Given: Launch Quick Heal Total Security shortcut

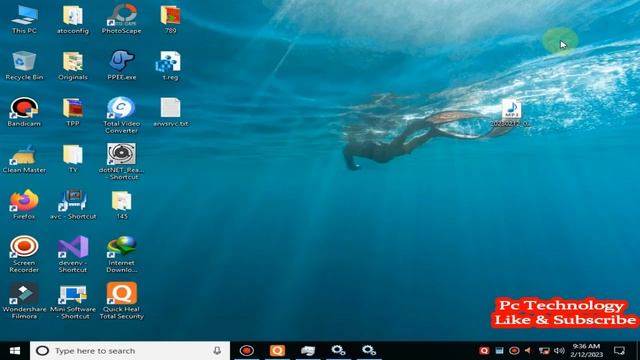Looking at the screenshot, I should [x=122, y=301].
